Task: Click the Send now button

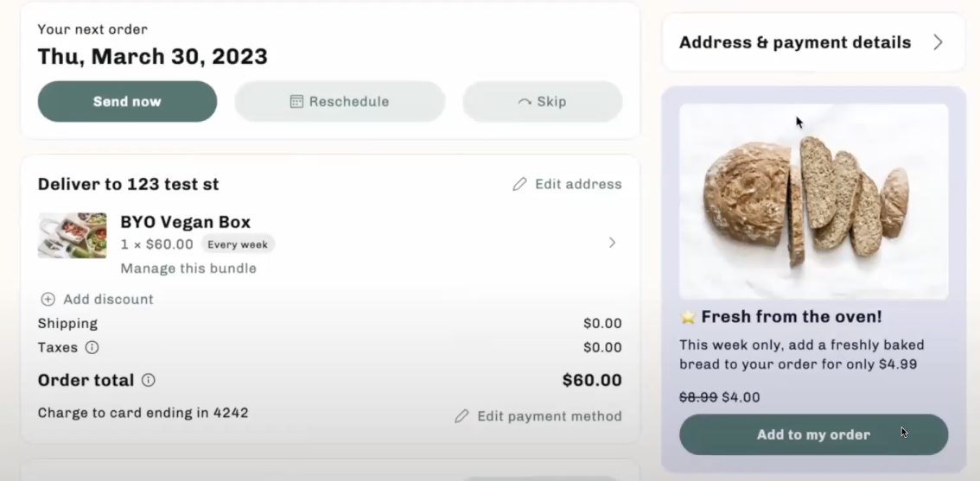Action: pyautogui.click(x=128, y=101)
